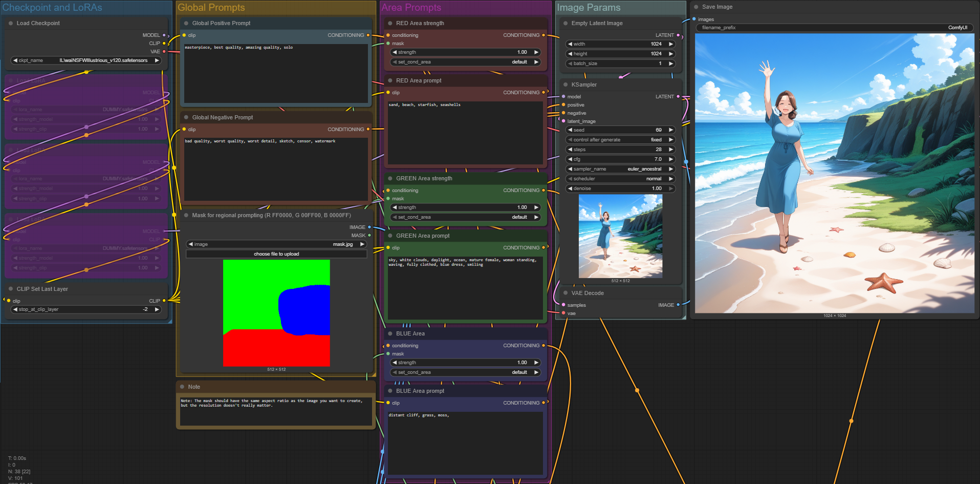Collapse the Load Checkpoint node via its title dot

coord(11,24)
